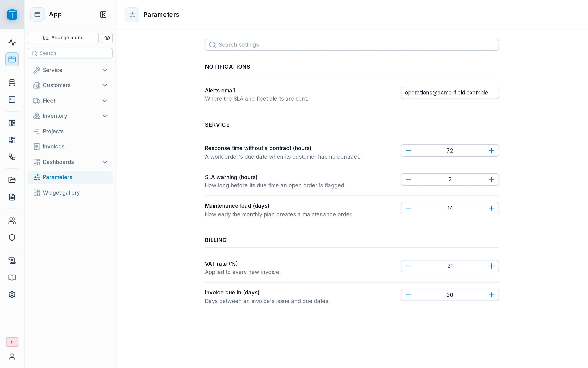Open the document page icon in the rail

tap(12, 197)
